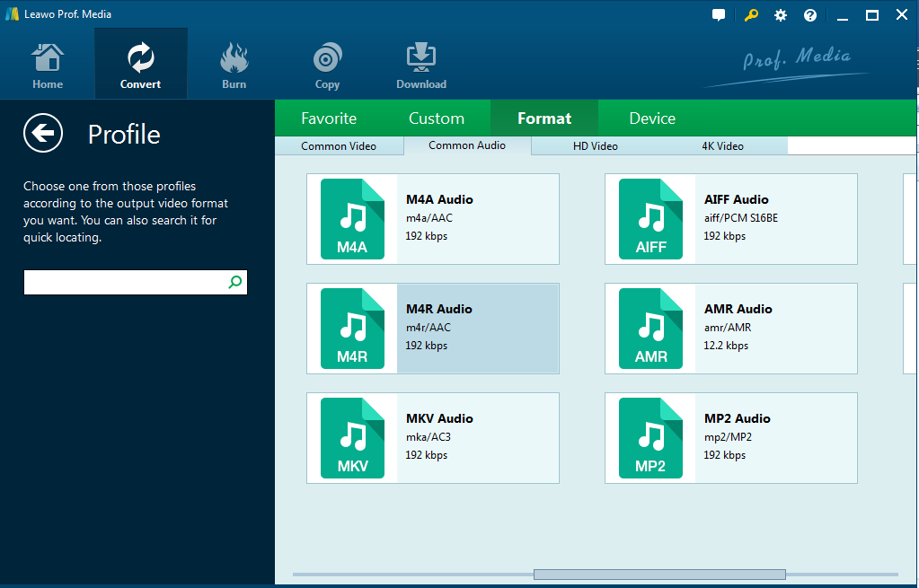Click the MKV file icon
This screenshot has width=919, height=588.
click(352, 438)
